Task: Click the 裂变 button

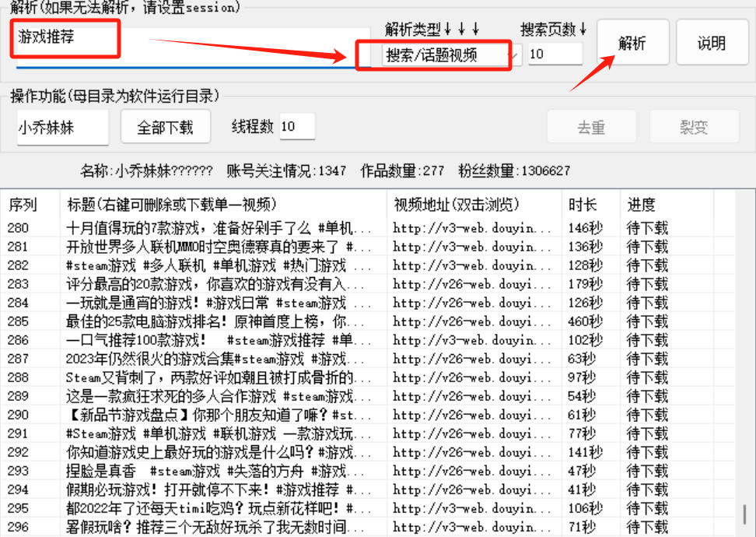Action: [694, 127]
